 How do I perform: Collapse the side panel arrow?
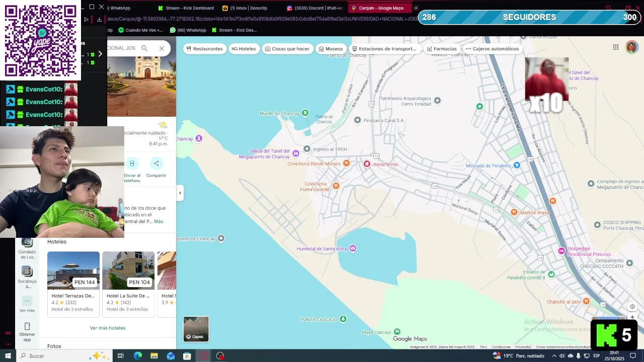coord(180,193)
